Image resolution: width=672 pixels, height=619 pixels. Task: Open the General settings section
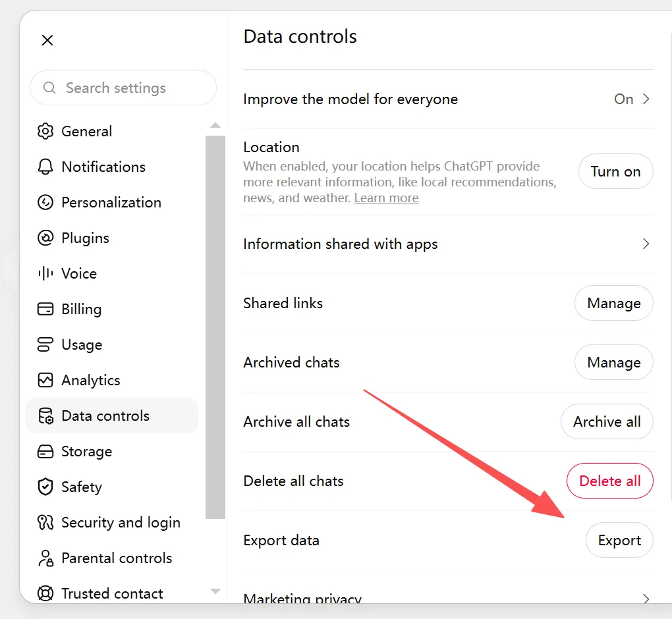112,131
